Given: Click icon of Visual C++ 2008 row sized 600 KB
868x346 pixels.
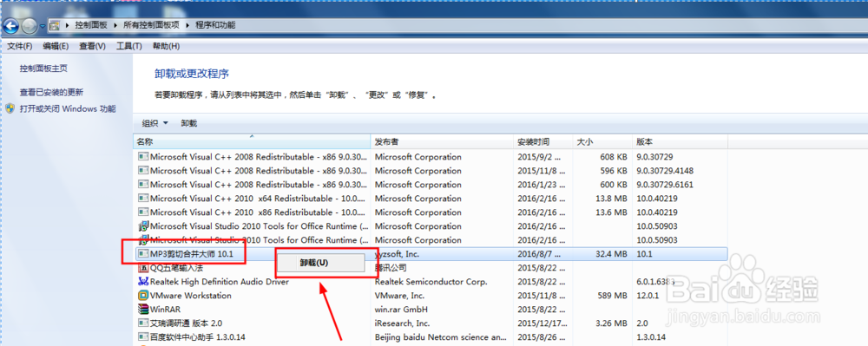Looking at the screenshot, I should (x=143, y=185).
